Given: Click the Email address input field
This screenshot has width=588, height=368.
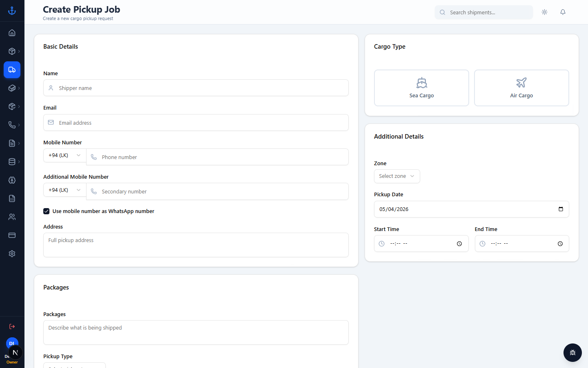Looking at the screenshot, I should 196,123.
